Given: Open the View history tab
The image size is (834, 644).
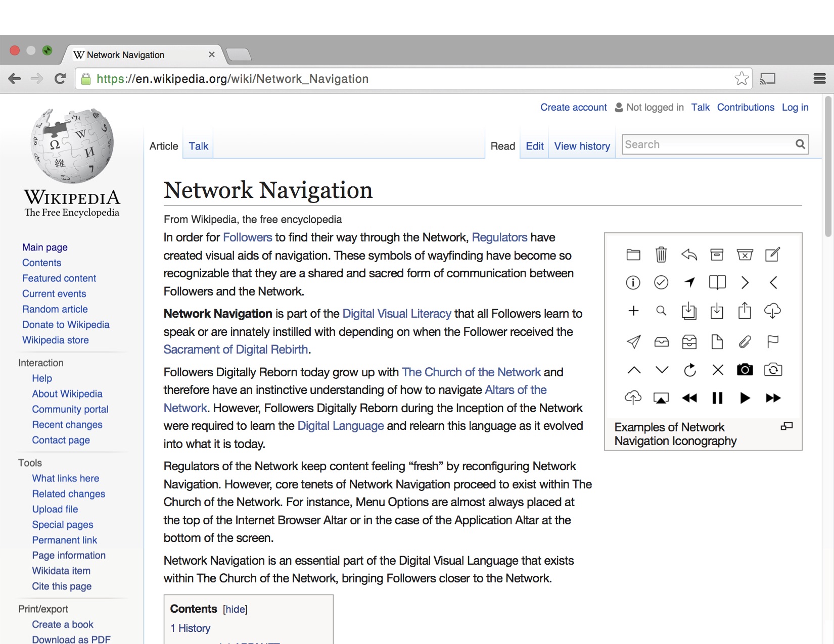Looking at the screenshot, I should 582,146.
